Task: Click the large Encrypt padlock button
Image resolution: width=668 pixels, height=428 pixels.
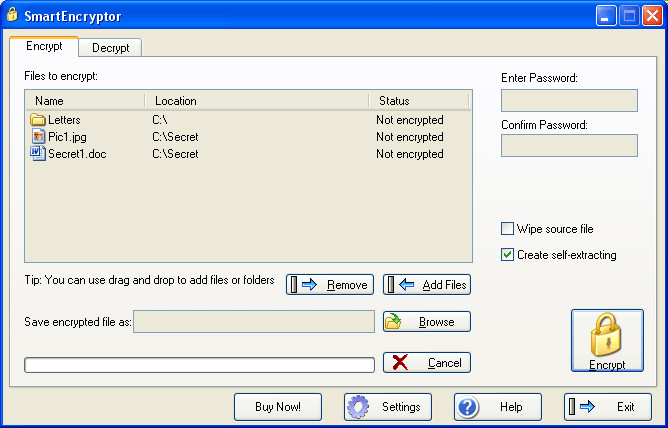Action: [x=607, y=341]
